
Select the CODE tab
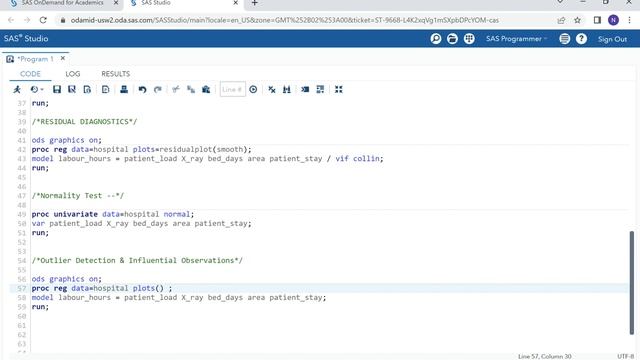pos(30,74)
